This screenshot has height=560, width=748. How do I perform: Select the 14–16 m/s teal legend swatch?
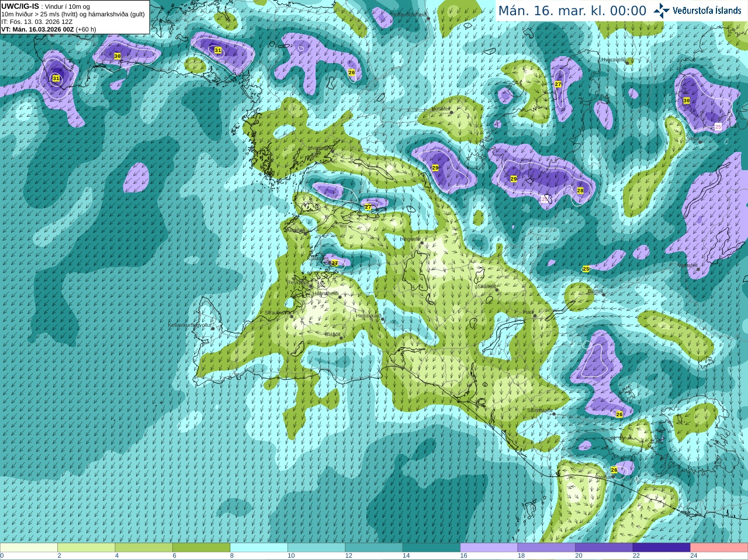coord(431,548)
